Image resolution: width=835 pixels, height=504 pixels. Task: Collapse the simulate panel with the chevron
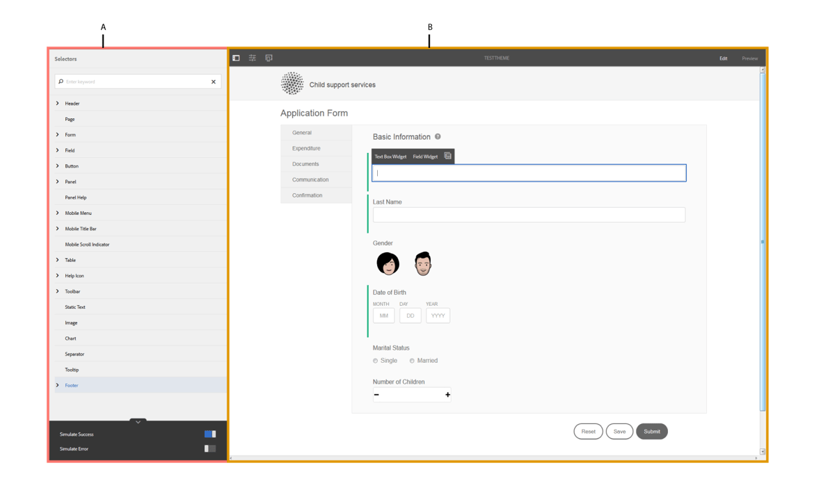[137, 421]
